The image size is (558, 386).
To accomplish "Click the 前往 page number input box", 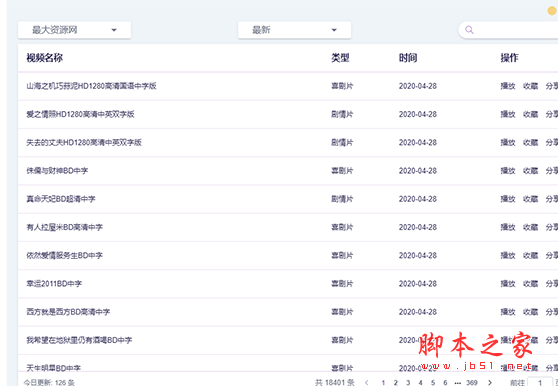I will pos(540,383).
